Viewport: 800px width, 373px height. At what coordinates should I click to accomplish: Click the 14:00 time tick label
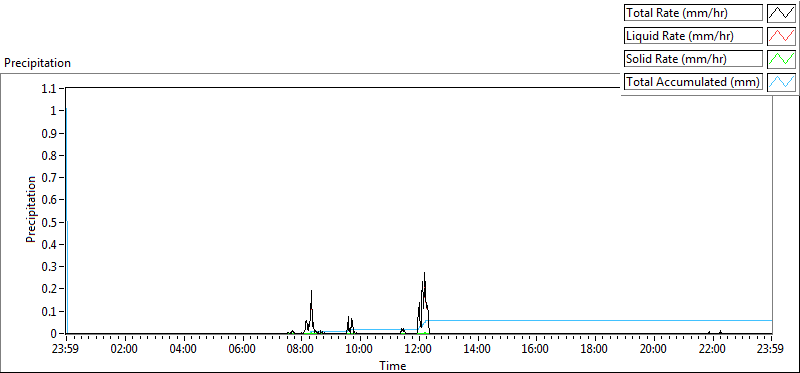(478, 350)
